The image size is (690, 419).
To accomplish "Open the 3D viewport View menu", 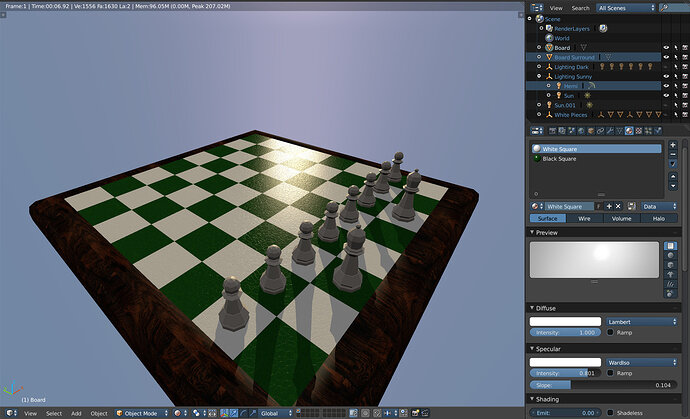I will [x=30, y=413].
